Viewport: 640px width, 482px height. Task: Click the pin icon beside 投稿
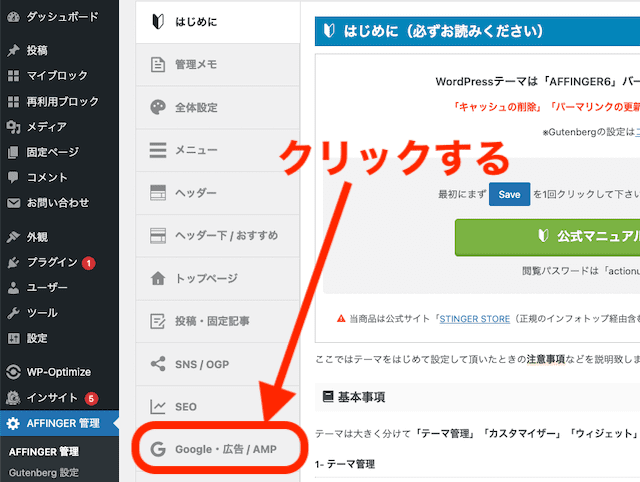13,50
